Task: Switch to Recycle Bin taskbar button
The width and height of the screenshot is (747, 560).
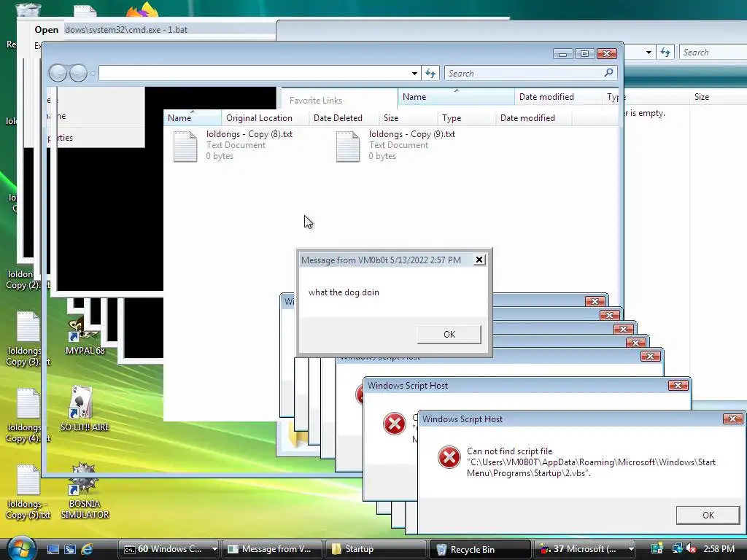Action: pos(479,549)
